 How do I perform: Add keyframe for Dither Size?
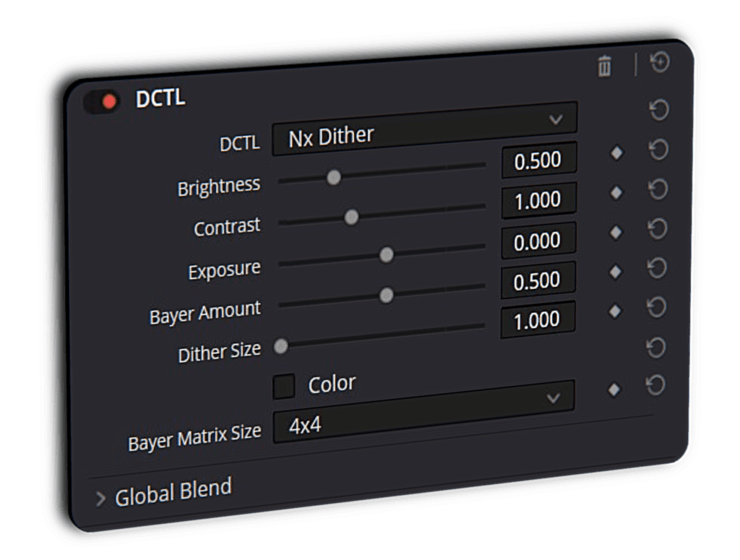[615, 311]
